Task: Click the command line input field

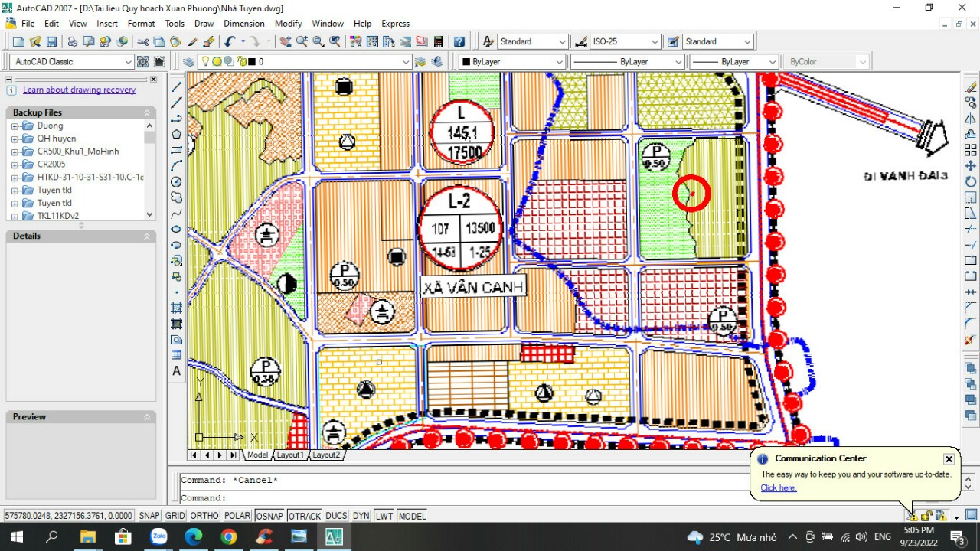Action: point(459,497)
